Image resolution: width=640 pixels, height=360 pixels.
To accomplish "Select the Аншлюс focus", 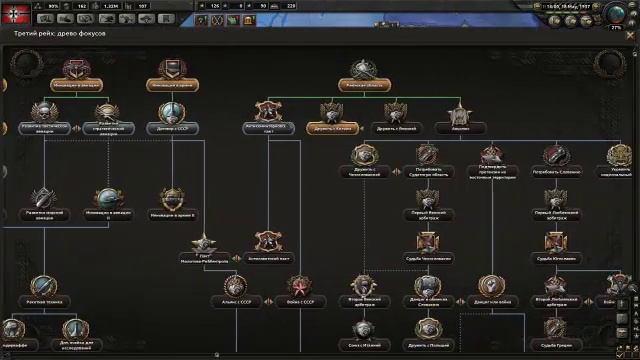I will [x=460, y=129].
